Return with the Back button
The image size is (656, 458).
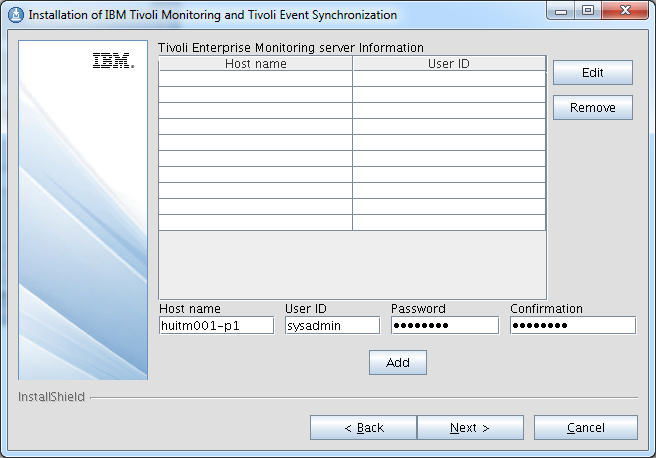click(x=364, y=427)
